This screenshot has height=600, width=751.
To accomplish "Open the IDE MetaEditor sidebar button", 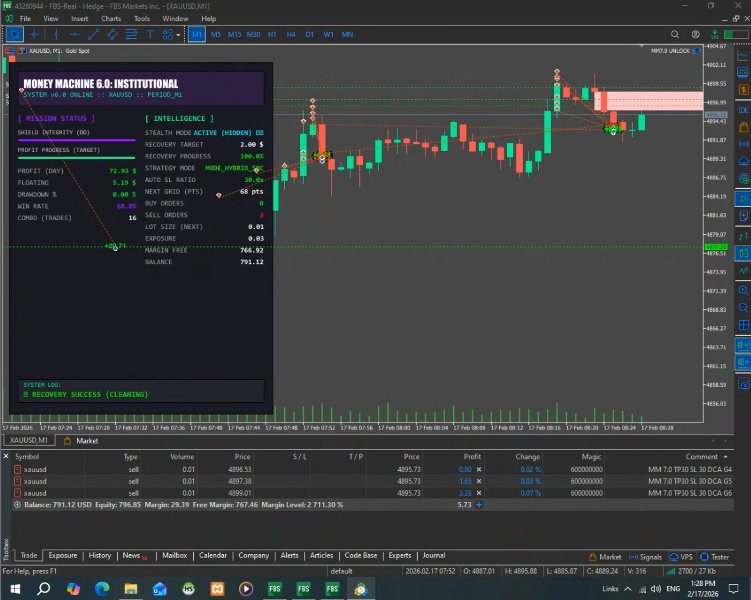I will 743,110.
